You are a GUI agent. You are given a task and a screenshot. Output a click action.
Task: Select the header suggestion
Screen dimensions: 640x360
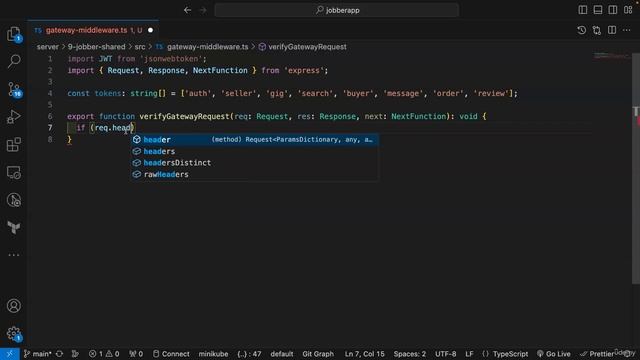(x=254, y=140)
